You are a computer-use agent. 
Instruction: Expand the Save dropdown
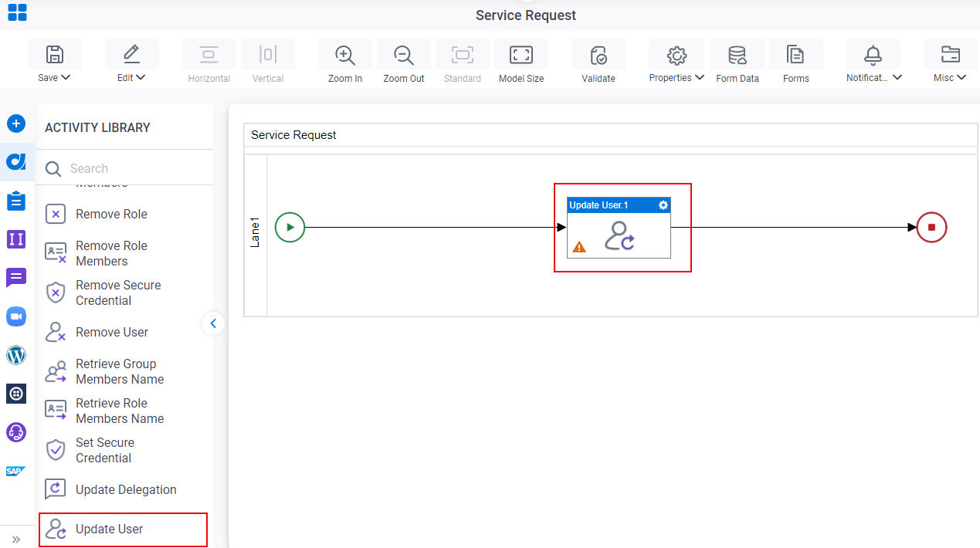(x=55, y=77)
